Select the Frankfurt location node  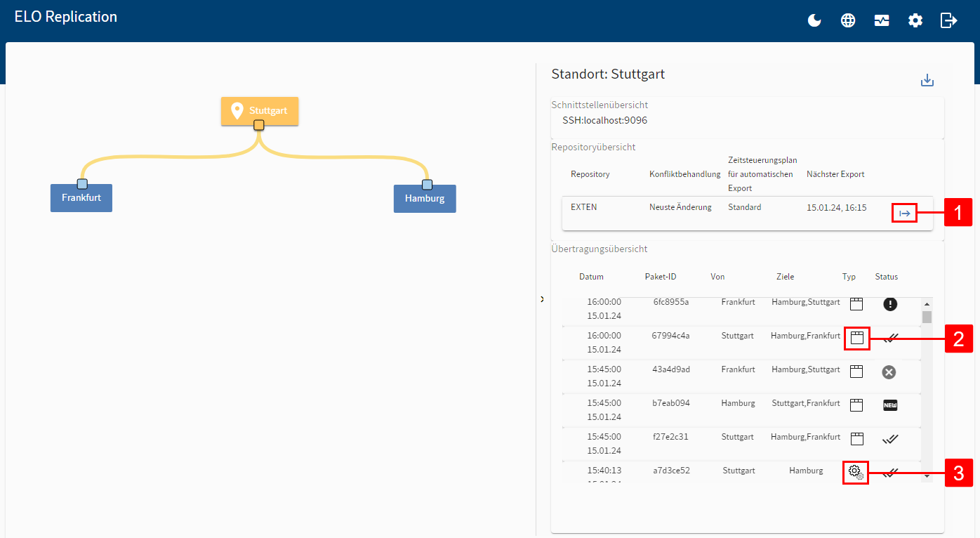point(81,198)
